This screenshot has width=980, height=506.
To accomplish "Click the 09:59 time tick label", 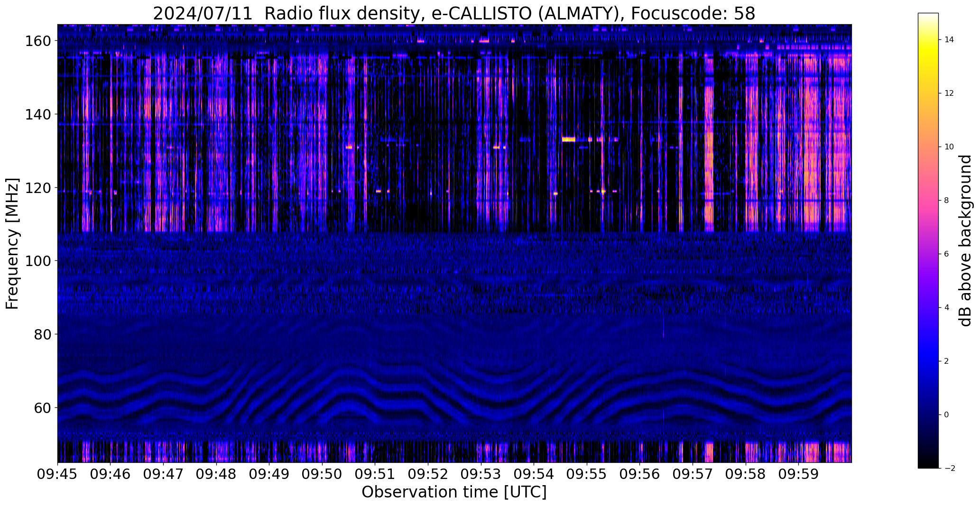I will pyautogui.click(x=799, y=474).
